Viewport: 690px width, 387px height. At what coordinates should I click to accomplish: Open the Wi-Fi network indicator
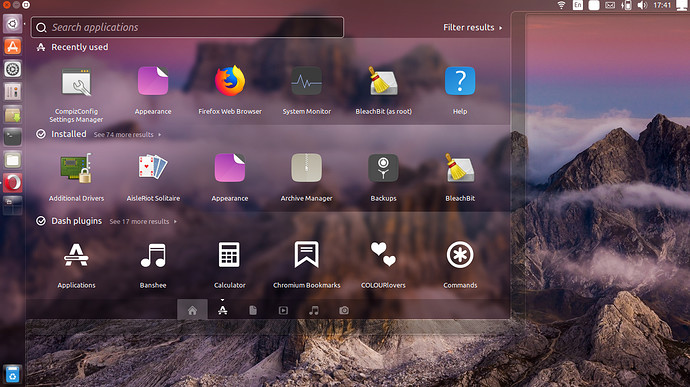coord(561,5)
